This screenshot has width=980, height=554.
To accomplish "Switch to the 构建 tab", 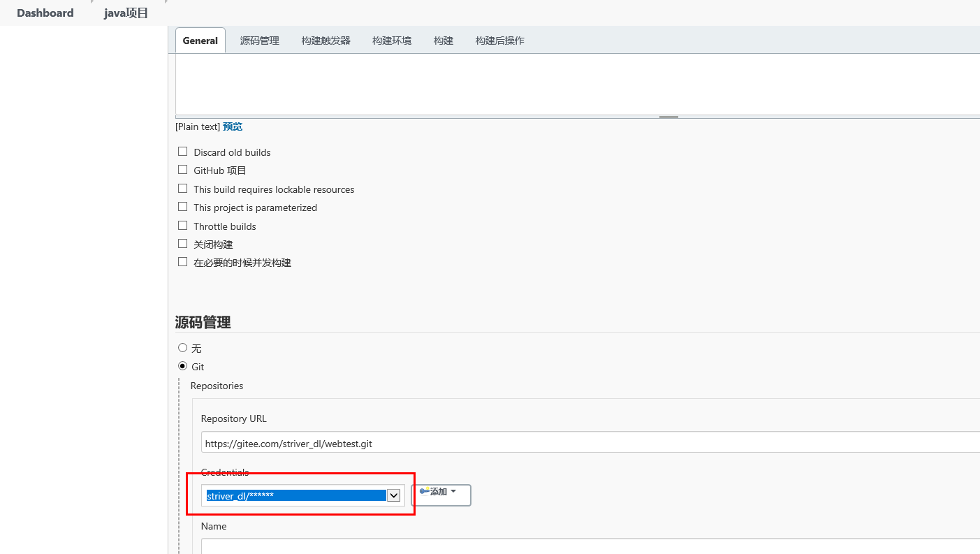I will click(x=444, y=41).
